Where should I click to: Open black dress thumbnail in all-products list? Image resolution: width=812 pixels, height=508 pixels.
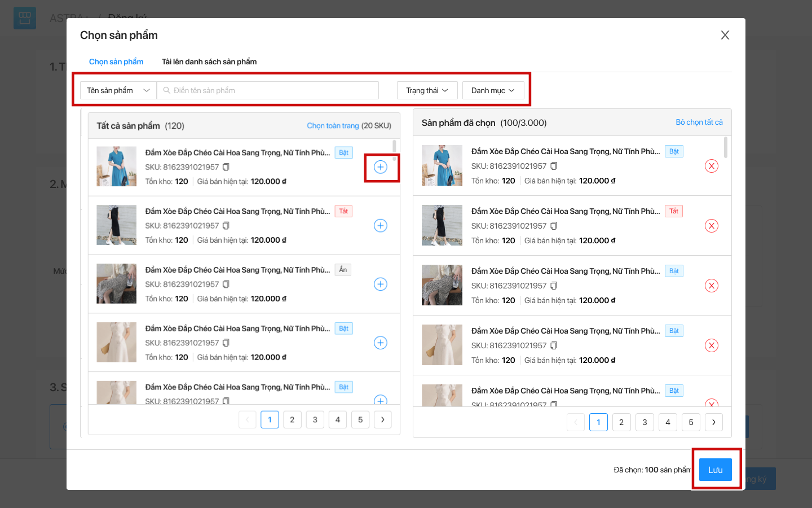click(117, 225)
